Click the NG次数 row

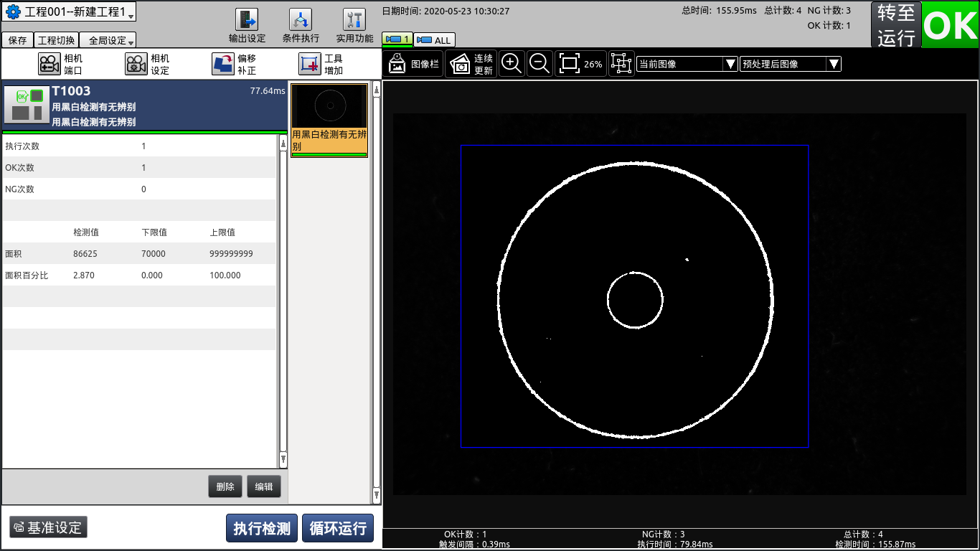[139, 189]
